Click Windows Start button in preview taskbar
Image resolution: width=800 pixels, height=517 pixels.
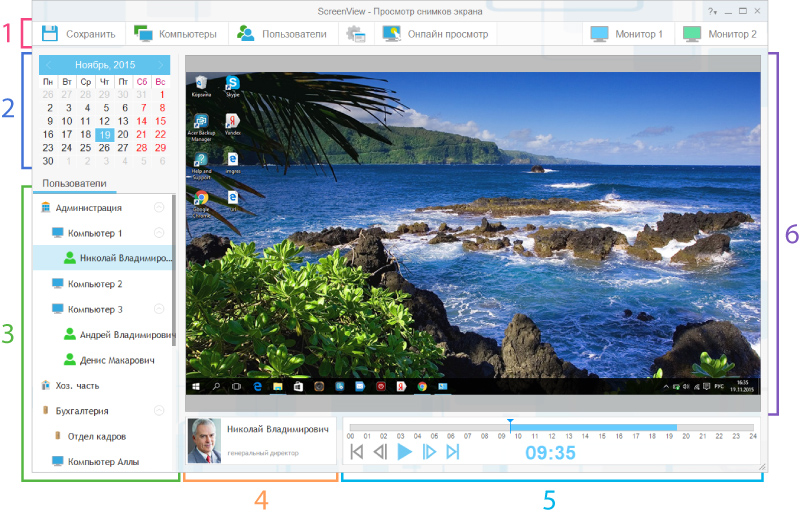(196, 387)
